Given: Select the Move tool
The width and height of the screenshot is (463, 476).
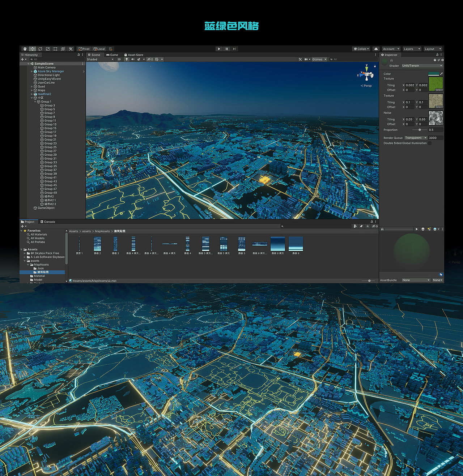Looking at the screenshot, I should coord(33,49).
